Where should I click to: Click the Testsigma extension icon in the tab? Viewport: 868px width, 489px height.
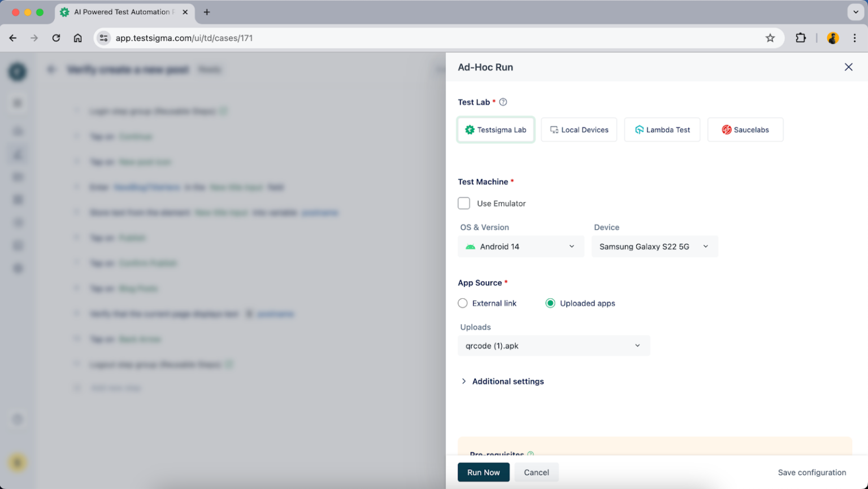[x=64, y=11]
